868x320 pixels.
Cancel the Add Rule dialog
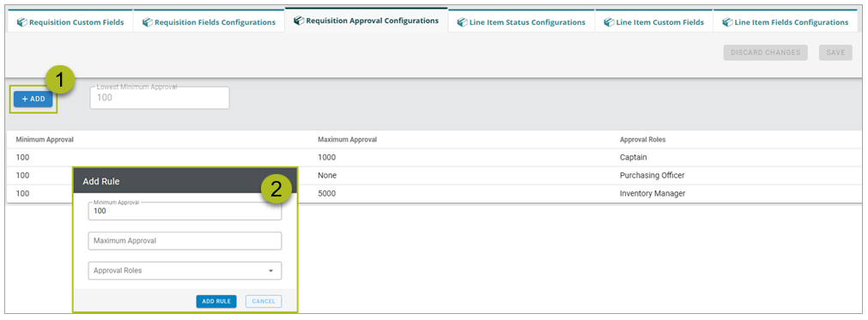coord(264,301)
